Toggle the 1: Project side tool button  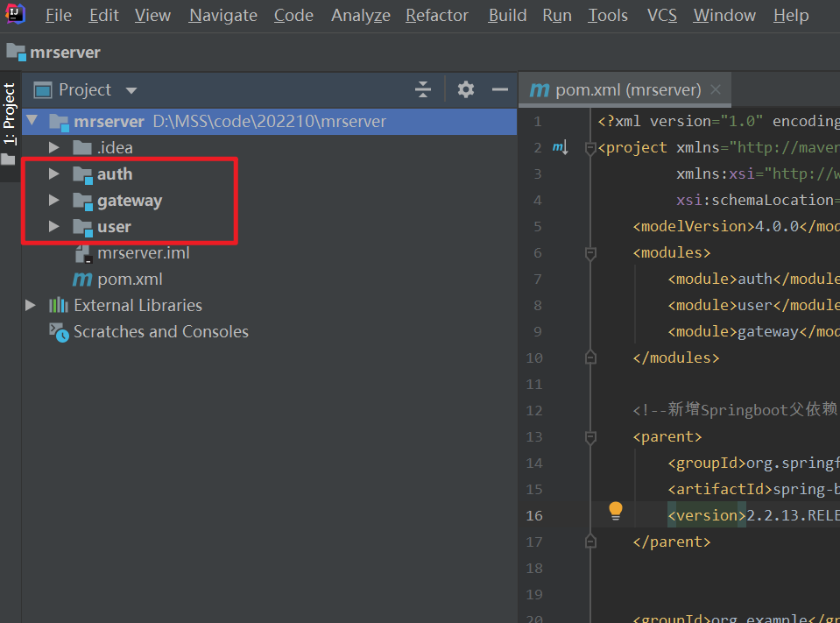(10, 114)
